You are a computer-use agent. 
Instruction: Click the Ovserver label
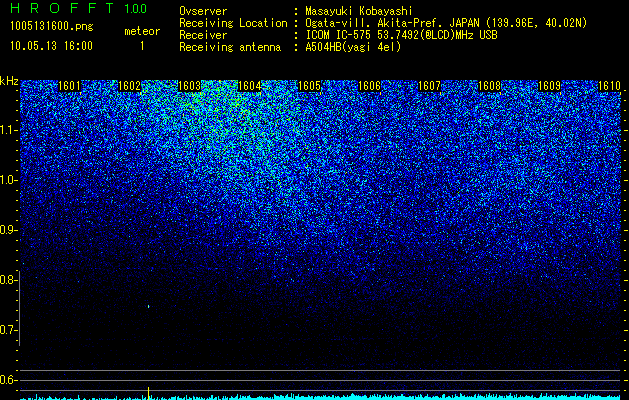tap(203, 11)
